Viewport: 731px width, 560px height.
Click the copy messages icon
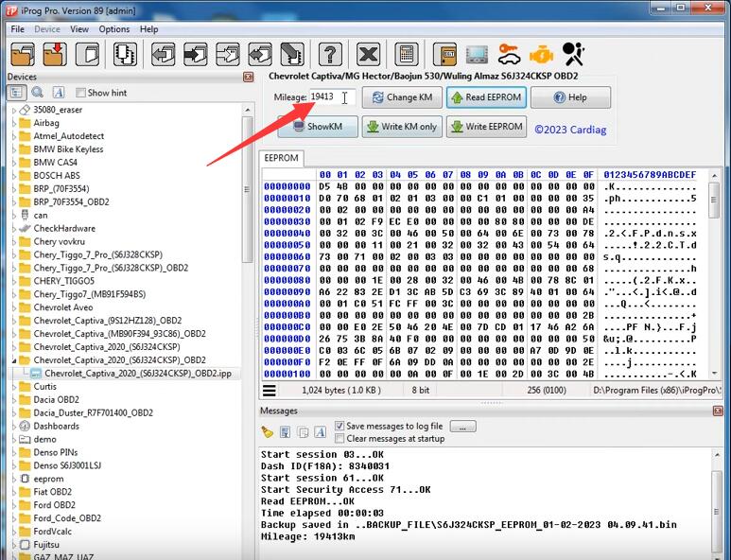303,432
